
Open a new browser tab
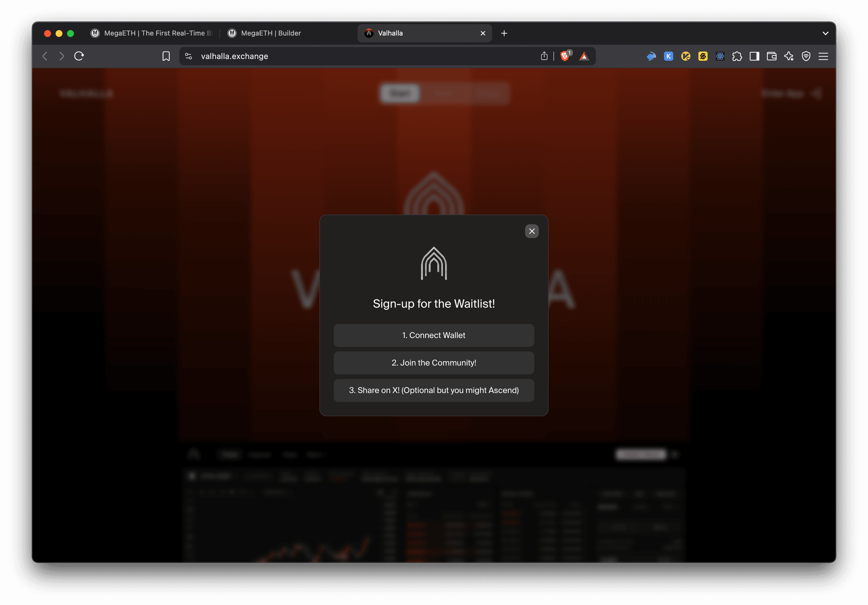[x=504, y=33]
